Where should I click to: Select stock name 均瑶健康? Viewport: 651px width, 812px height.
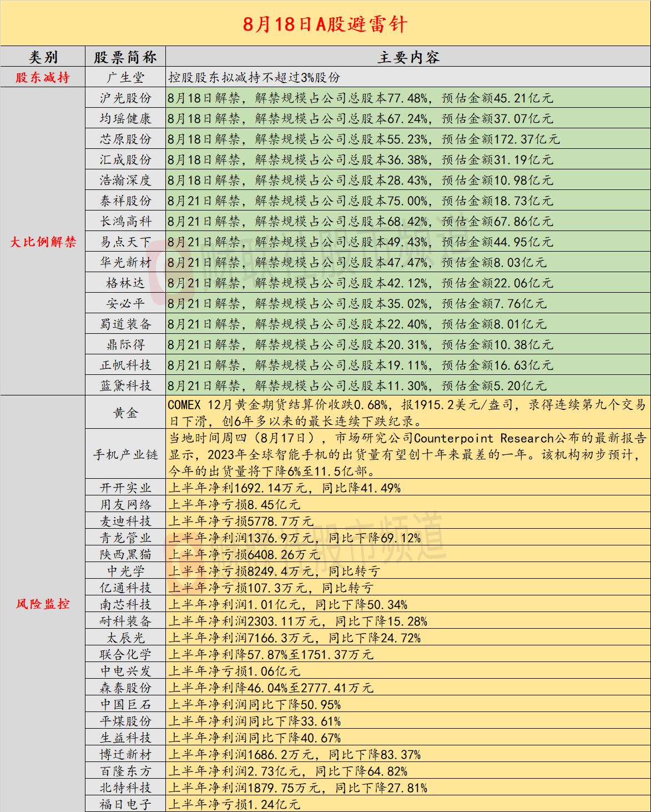pyautogui.click(x=125, y=118)
